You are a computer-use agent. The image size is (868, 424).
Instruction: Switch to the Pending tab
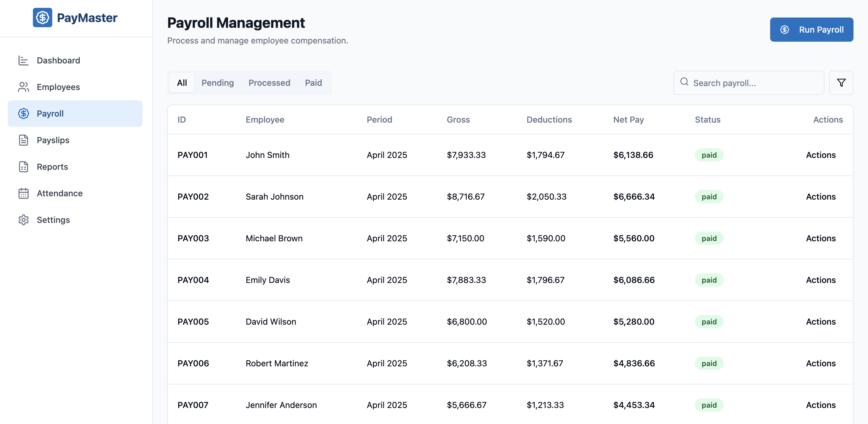coord(217,83)
